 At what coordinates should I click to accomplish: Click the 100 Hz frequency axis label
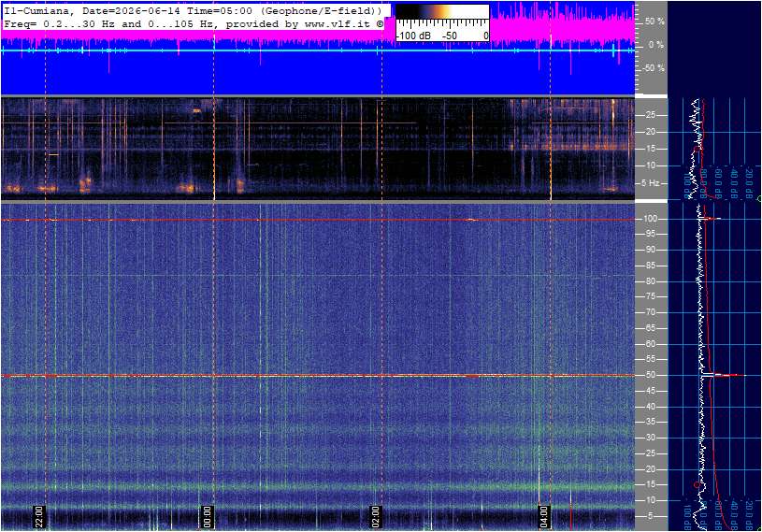click(x=650, y=219)
